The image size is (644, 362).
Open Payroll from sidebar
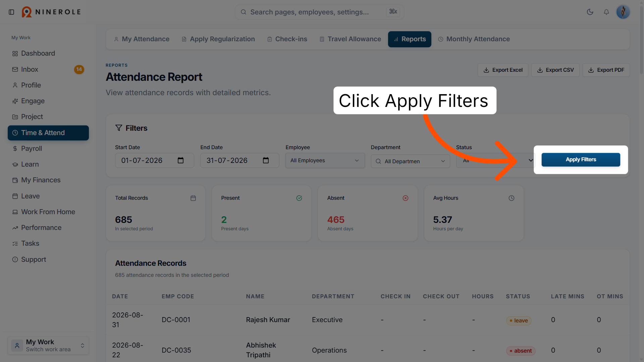[x=48, y=148]
